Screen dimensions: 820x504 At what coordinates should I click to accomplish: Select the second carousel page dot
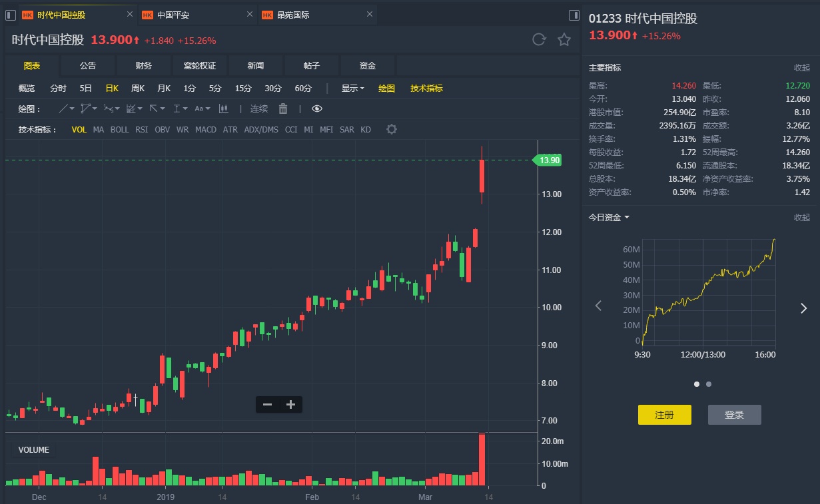click(708, 384)
